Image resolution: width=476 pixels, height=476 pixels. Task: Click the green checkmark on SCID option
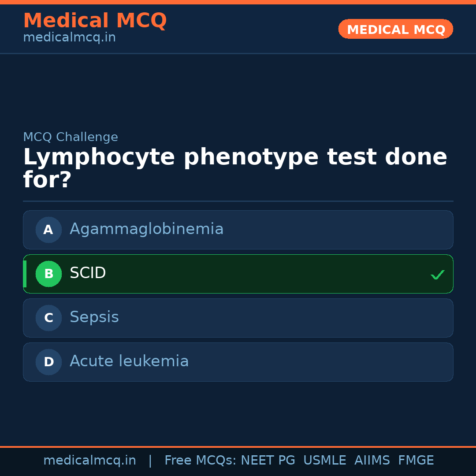[x=437, y=275]
